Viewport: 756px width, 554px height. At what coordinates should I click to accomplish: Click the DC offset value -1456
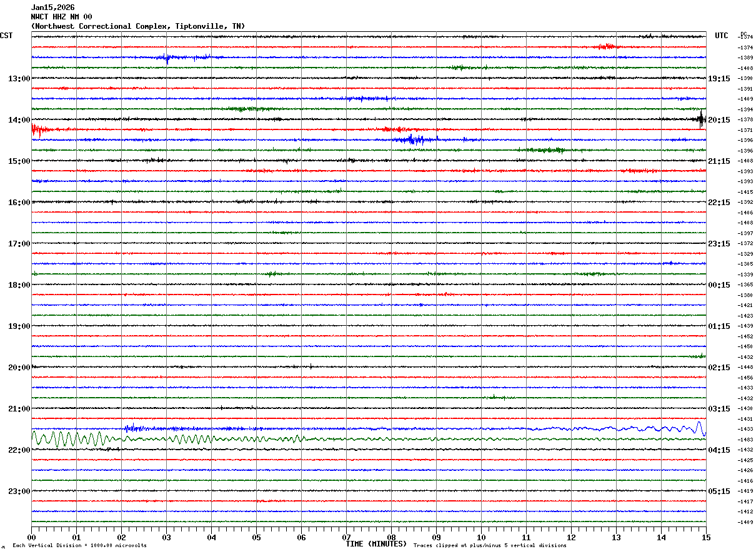pyautogui.click(x=745, y=378)
